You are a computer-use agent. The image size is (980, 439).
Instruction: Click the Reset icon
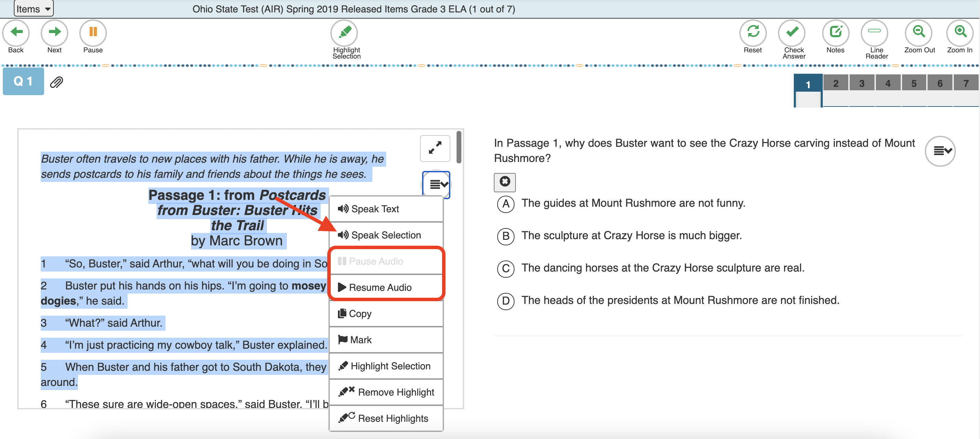pyautogui.click(x=752, y=33)
